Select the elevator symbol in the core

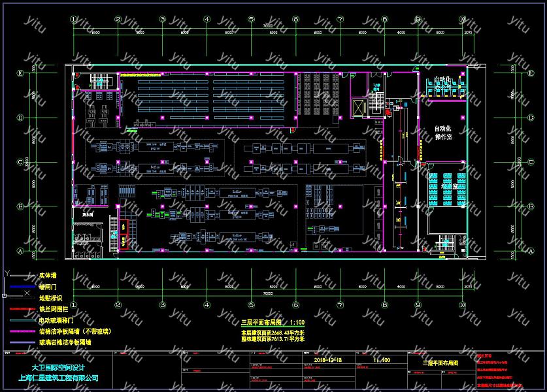(359, 106)
